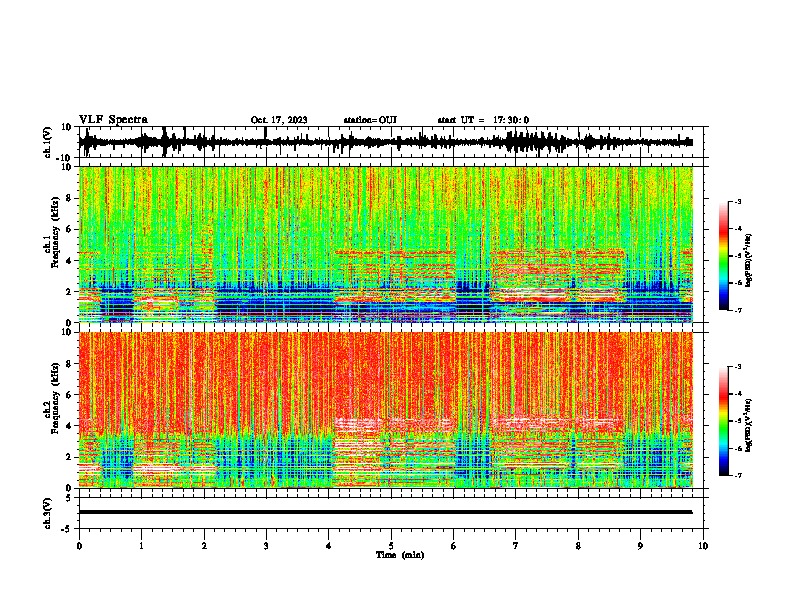Click the "5" tick on the time axis
Image resolution: width=792 pixels, height=612 pixels.
coord(391,546)
